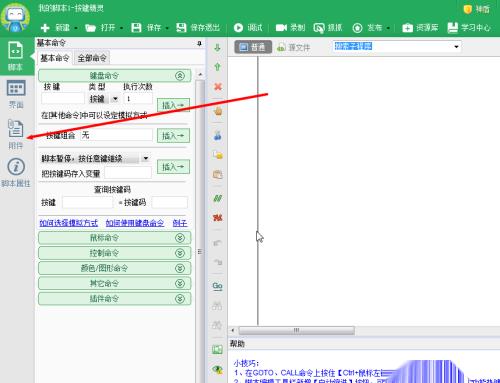Click the green comment-lines icon

point(218,199)
